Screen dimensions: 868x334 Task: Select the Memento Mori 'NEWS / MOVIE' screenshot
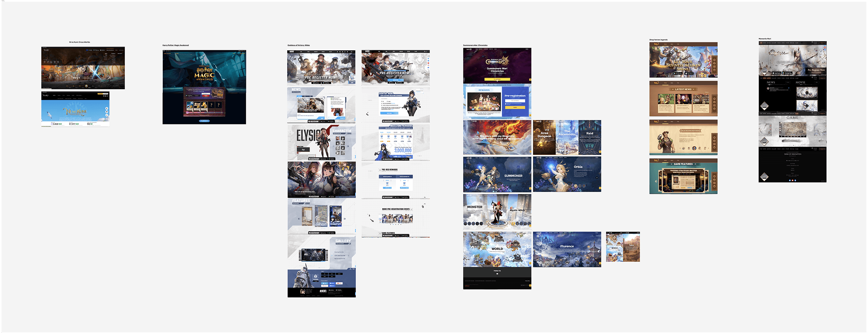(793, 94)
